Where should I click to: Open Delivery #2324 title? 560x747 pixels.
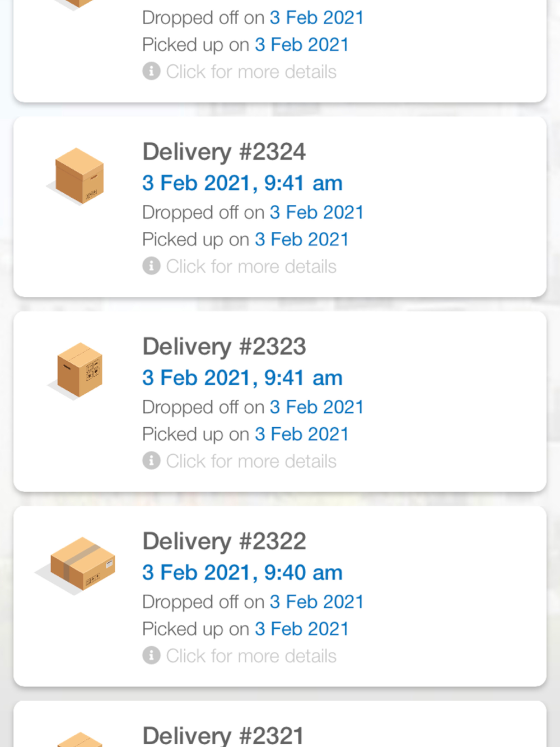click(224, 152)
